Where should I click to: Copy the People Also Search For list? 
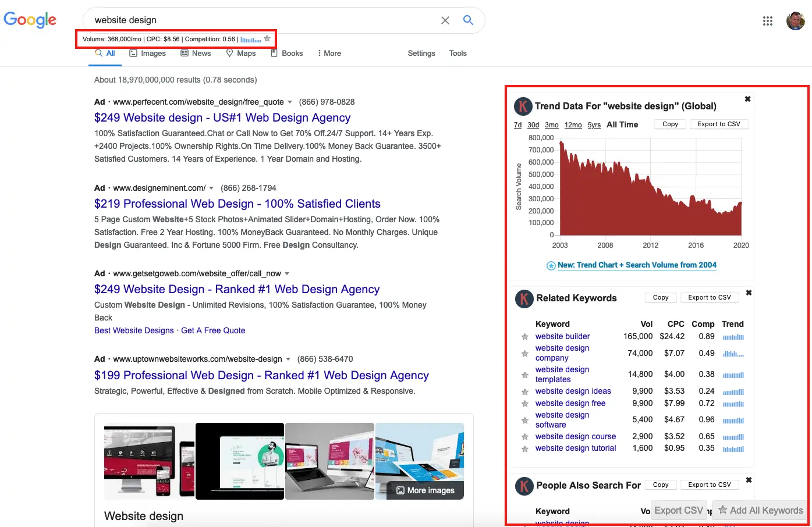pyautogui.click(x=661, y=485)
